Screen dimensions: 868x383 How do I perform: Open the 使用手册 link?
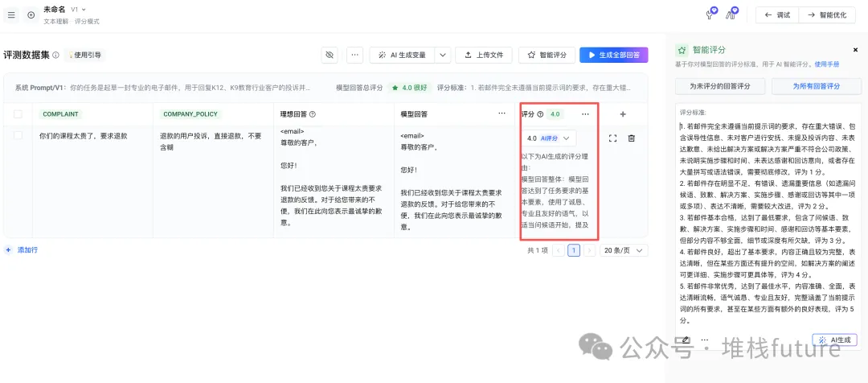point(827,64)
